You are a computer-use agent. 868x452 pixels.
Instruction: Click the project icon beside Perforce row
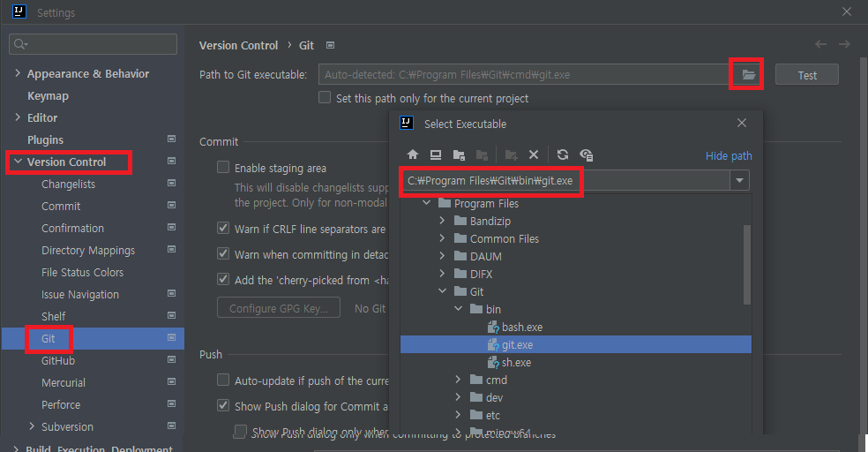click(x=172, y=403)
